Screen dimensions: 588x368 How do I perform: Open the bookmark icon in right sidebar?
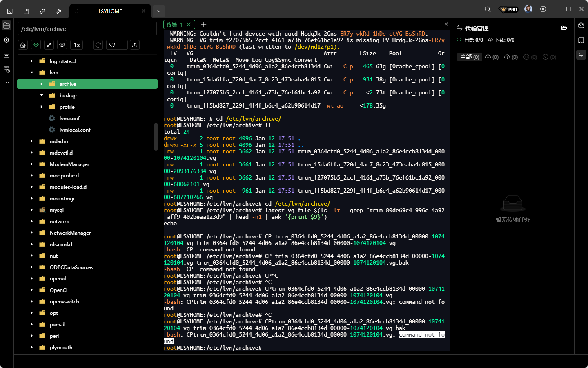[x=581, y=40]
